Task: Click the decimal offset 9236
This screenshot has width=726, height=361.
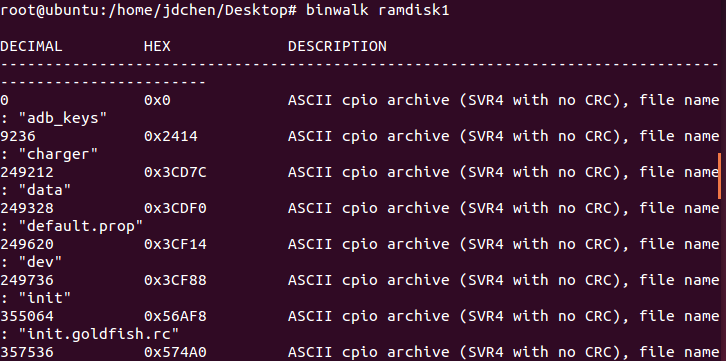Action: coord(18,136)
